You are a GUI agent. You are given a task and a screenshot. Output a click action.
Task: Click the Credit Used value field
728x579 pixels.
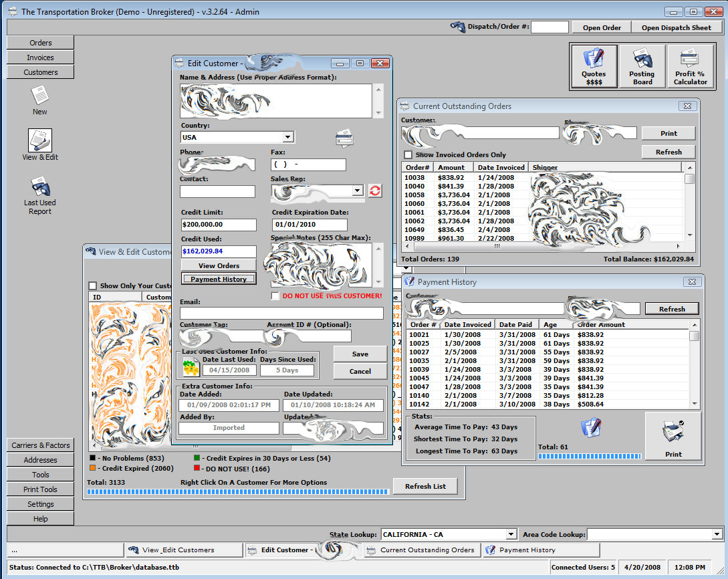point(219,251)
